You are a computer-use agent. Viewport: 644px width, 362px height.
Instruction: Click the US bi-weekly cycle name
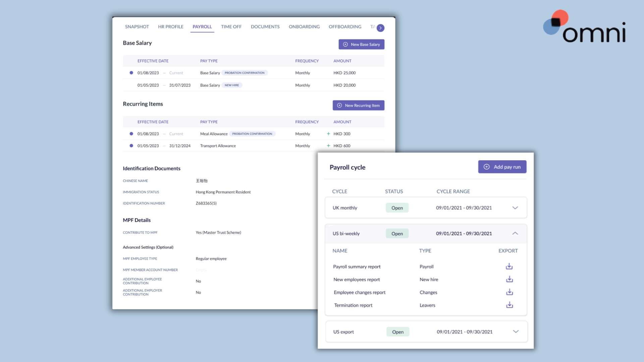(346, 234)
